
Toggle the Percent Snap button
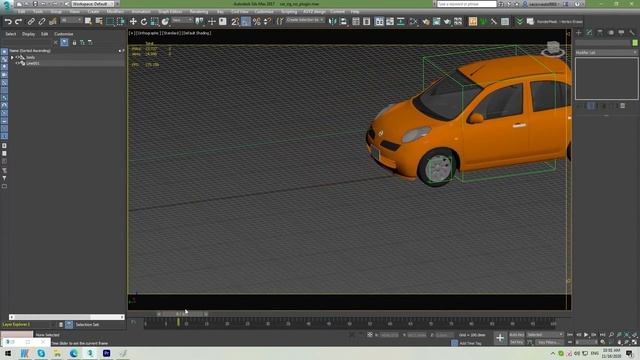256,22
